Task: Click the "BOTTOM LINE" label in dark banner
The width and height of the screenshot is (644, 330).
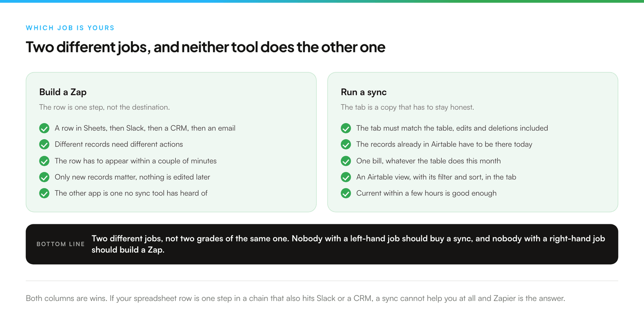Action: coord(61,244)
